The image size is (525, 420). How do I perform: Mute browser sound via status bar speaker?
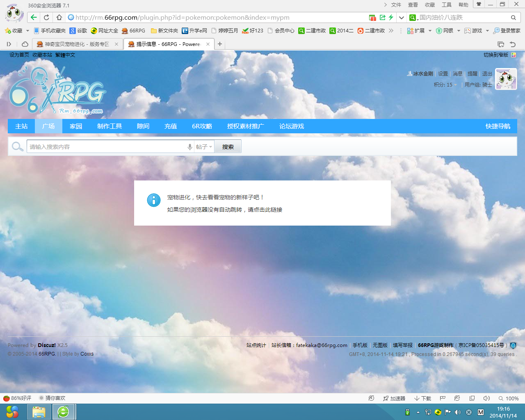pos(486,398)
